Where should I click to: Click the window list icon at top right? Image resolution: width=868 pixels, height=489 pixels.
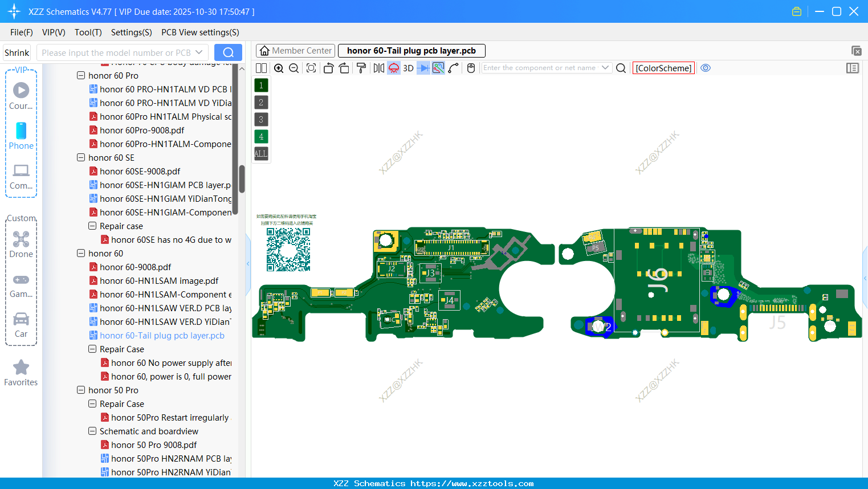pos(856,51)
